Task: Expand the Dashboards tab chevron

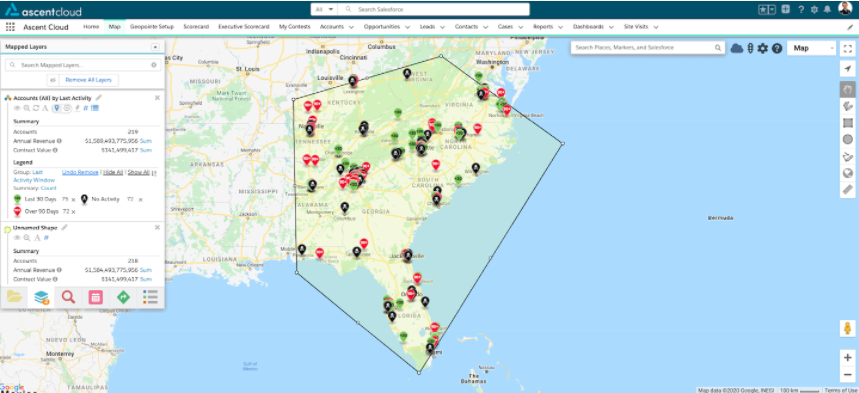Action: tap(611, 27)
